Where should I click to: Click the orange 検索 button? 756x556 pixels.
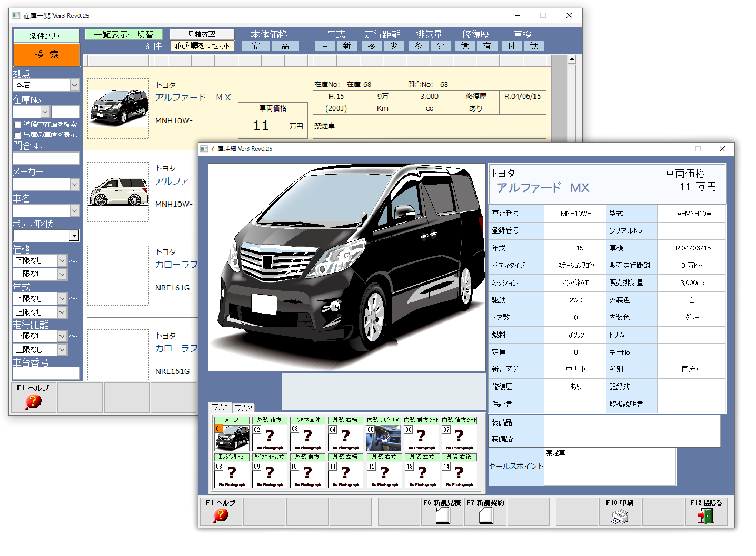(x=47, y=55)
